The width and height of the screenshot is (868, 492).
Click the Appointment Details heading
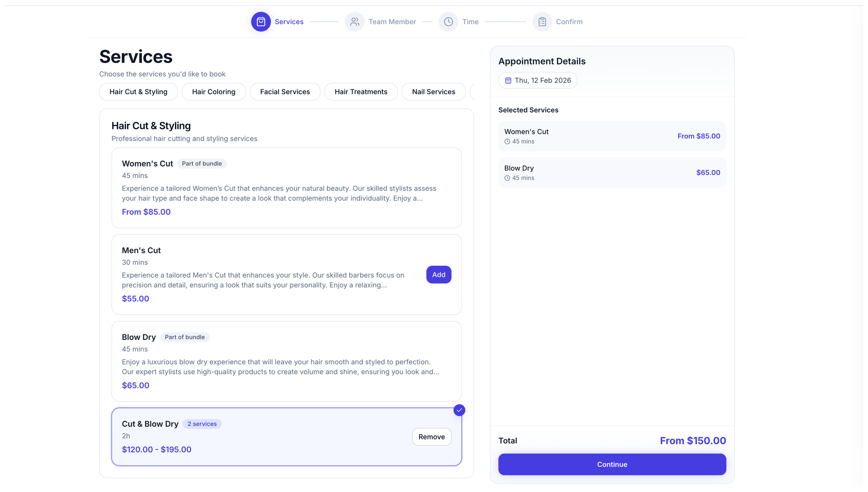tap(542, 61)
